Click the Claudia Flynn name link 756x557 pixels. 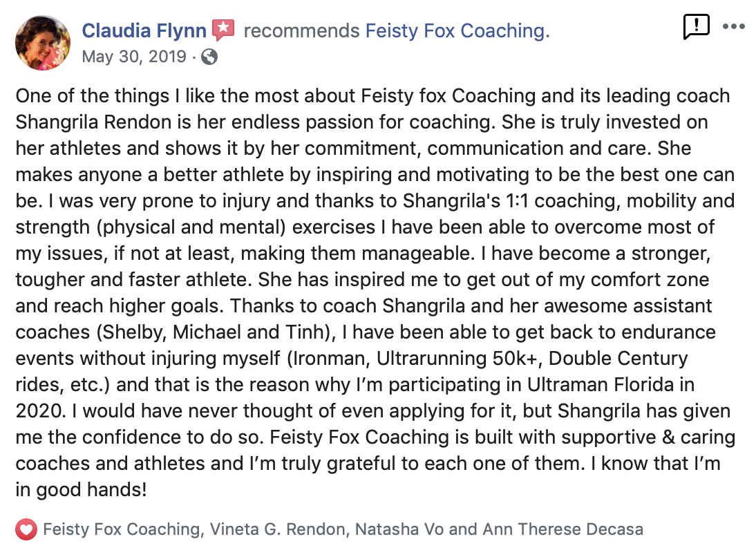pos(144,31)
